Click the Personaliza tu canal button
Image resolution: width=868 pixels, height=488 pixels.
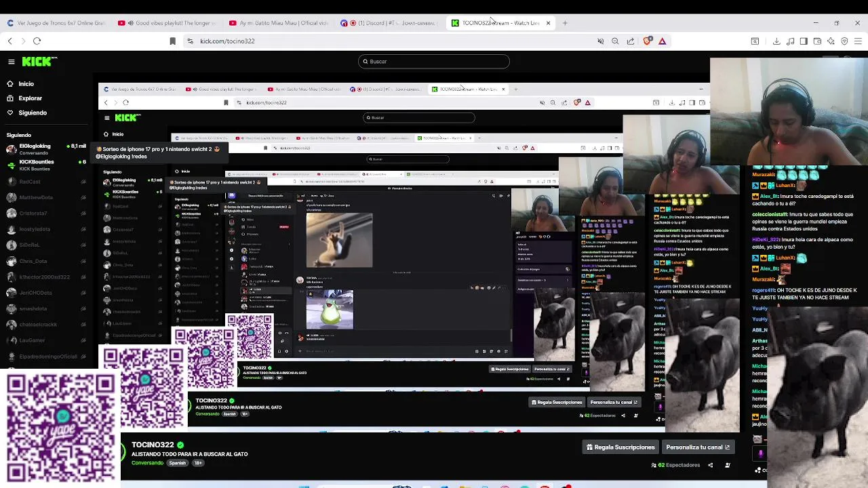point(698,447)
